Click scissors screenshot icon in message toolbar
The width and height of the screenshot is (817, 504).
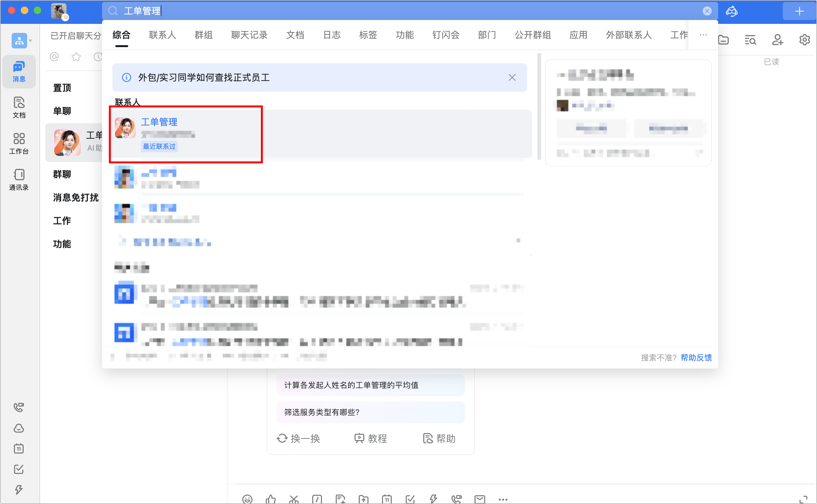[294, 499]
